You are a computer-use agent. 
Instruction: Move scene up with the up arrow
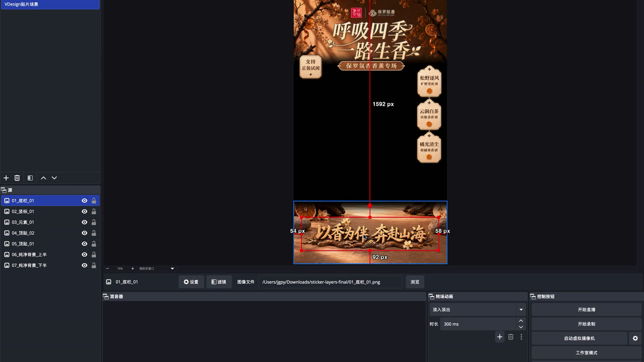(43, 178)
